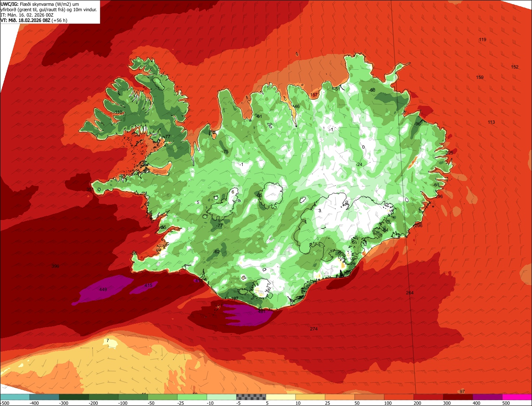Image resolution: width=532 pixels, height=406 pixels.
Task: Click the 'IT: Mán. 16. 02. 2026 00Z' line
Action: coord(27,15)
